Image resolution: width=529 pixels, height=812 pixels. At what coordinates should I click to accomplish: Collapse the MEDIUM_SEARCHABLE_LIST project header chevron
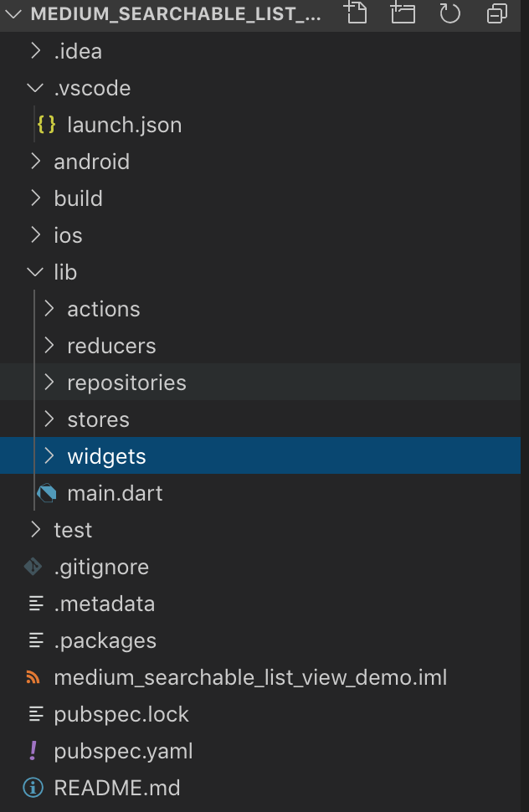pos(13,14)
